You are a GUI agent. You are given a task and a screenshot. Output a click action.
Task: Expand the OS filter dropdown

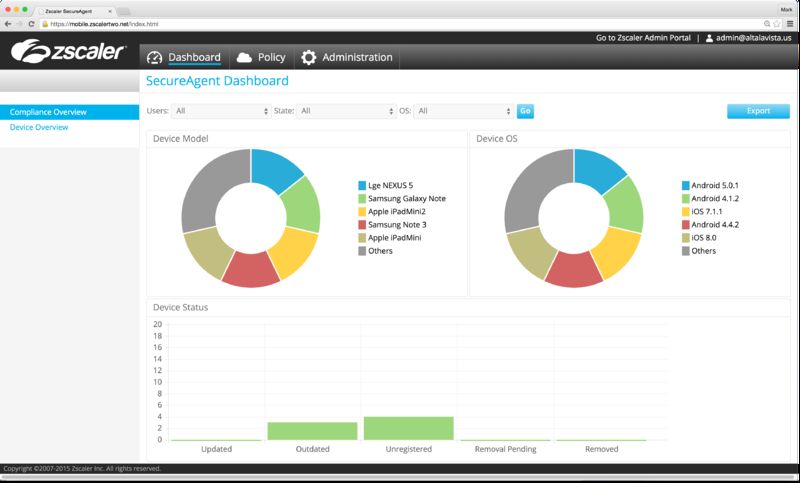pos(463,111)
